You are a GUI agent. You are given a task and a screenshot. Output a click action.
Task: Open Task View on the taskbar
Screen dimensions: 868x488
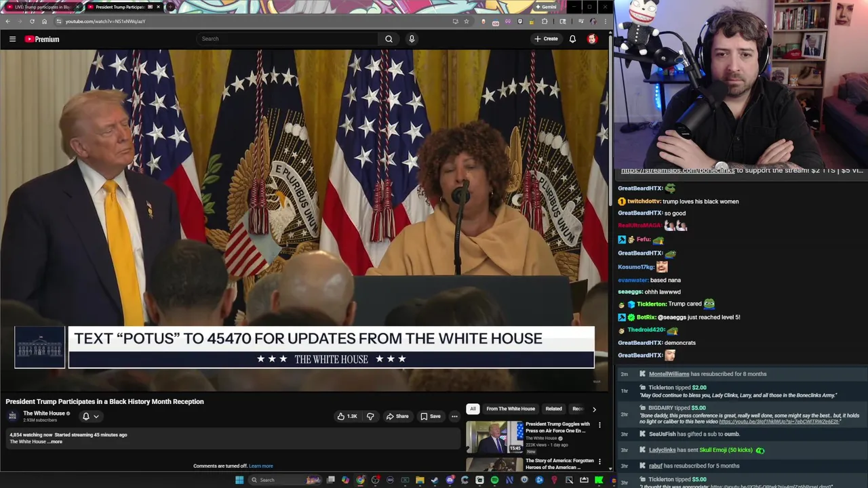pyautogui.click(x=330, y=480)
